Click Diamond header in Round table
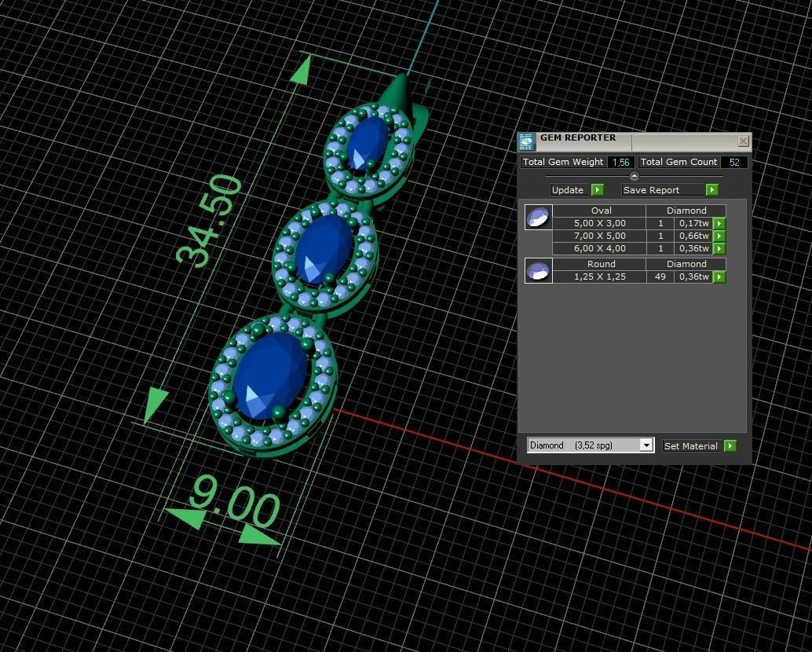This screenshot has width=812, height=652. [686, 264]
